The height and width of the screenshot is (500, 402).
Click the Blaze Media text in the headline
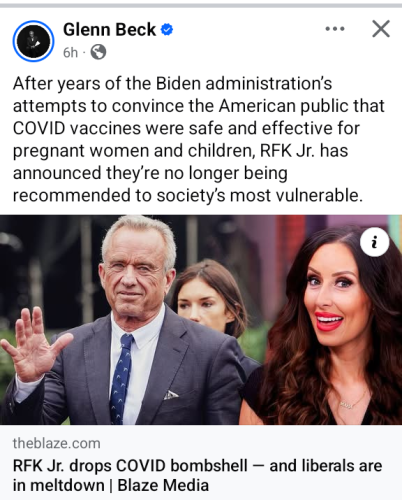coord(163,485)
